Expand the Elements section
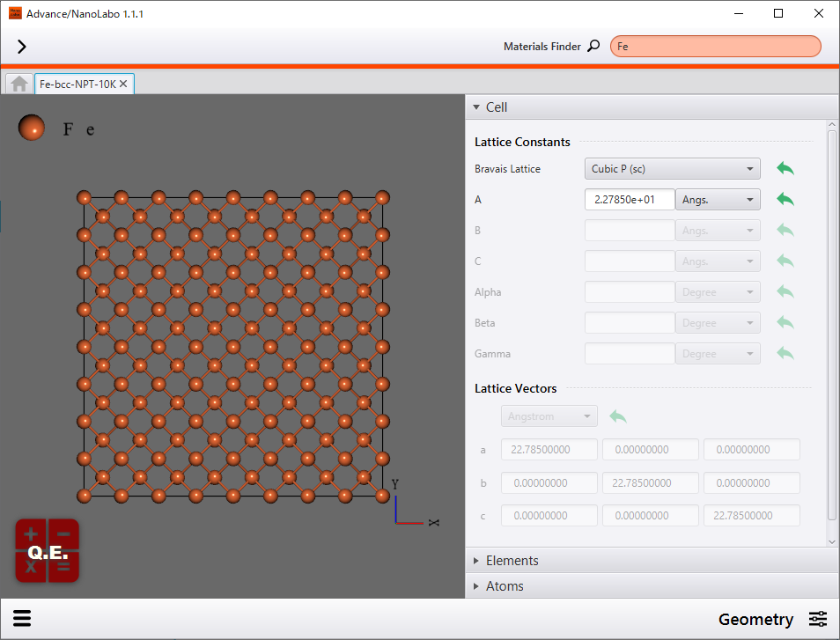The width and height of the screenshot is (840, 640). (x=652, y=560)
